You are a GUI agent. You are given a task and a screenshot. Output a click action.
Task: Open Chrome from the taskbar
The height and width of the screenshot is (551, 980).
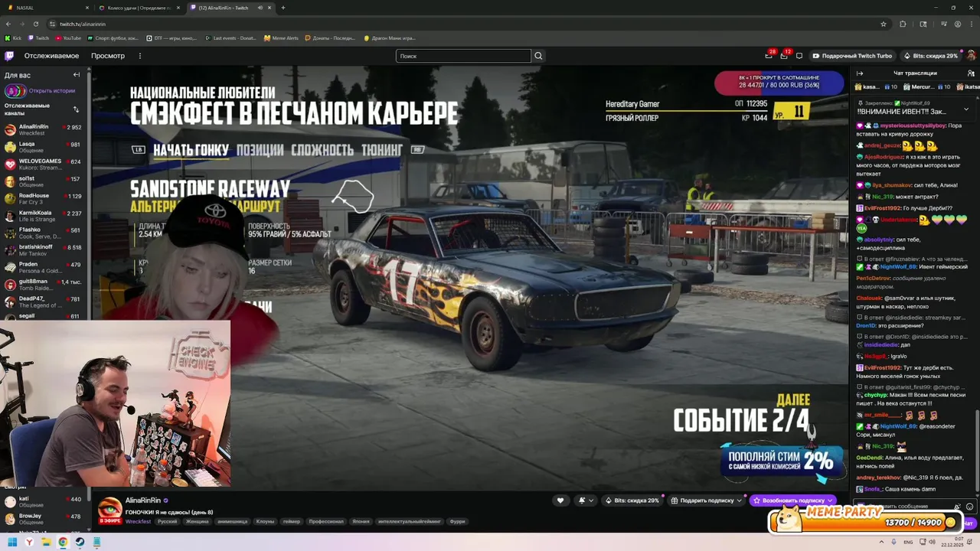63,543
